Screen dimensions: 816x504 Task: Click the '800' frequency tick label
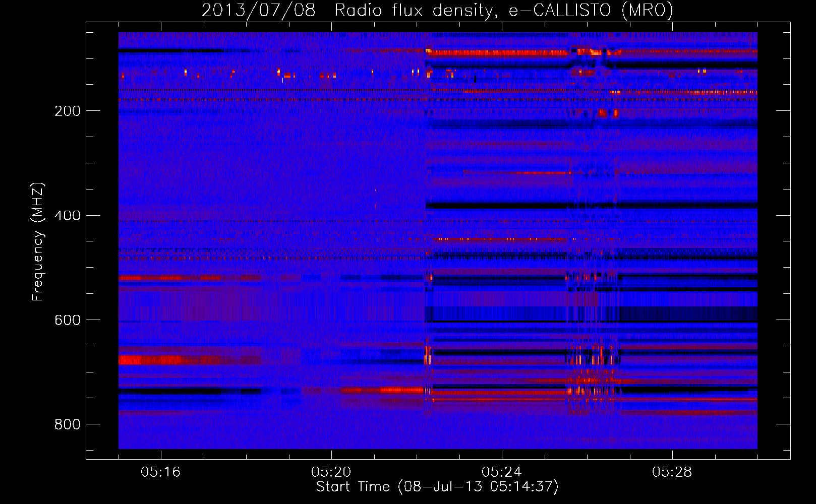coord(68,425)
